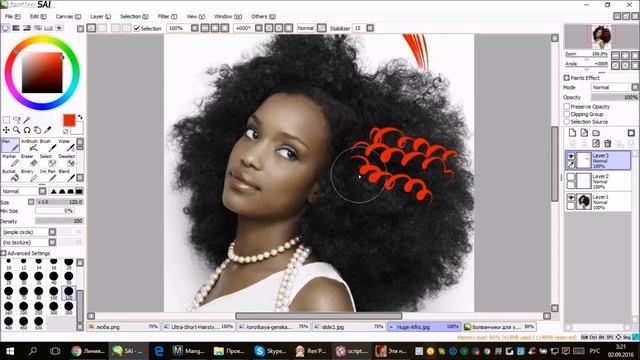Choose the Deselect brush tool
The width and height of the screenshot is (640, 360).
(67, 161)
